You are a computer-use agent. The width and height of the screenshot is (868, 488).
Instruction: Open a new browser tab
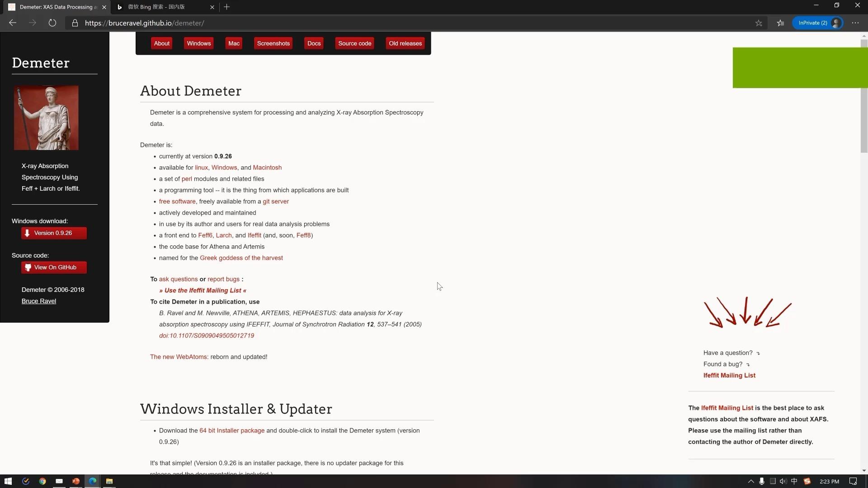click(x=227, y=7)
